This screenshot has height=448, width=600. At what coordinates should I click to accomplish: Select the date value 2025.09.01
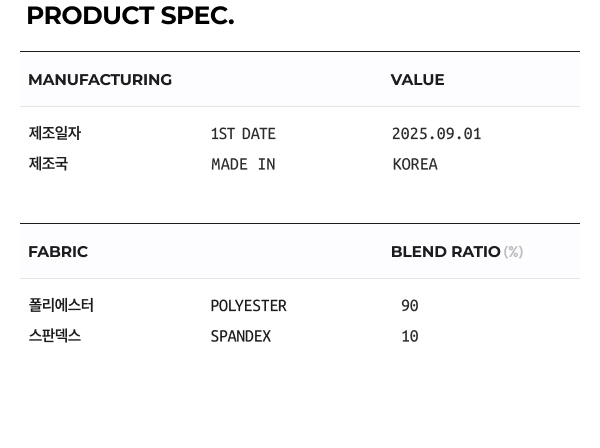click(x=436, y=134)
